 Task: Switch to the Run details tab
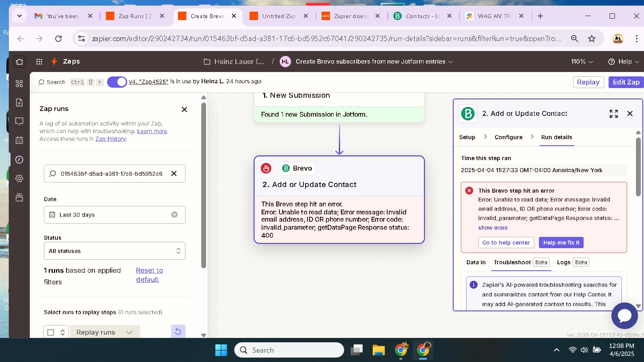tap(556, 137)
